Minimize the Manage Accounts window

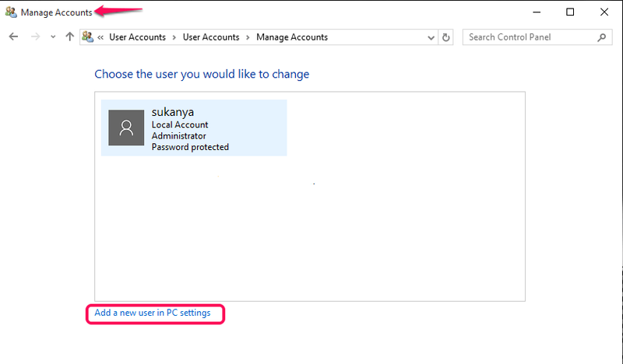coord(537,12)
